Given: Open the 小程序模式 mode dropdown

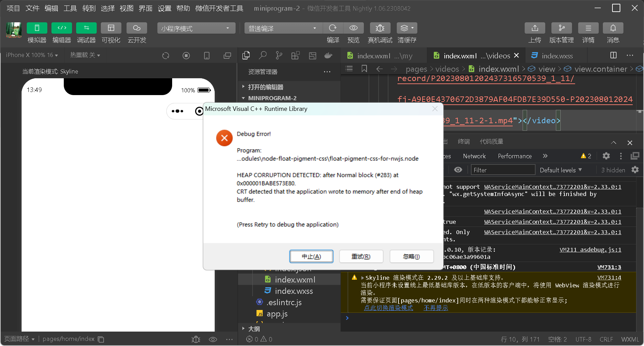Looking at the screenshot, I should click(x=196, y=28).
